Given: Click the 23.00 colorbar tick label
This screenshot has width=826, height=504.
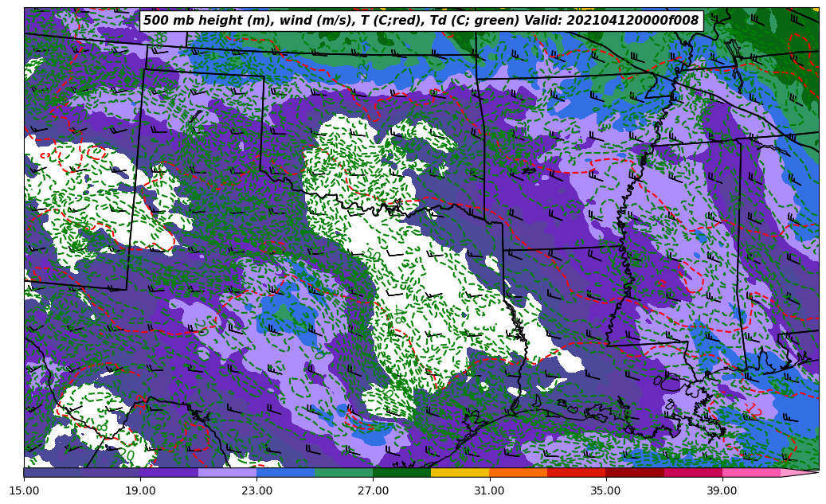Looking at the screenshot, I should point(256,491).
